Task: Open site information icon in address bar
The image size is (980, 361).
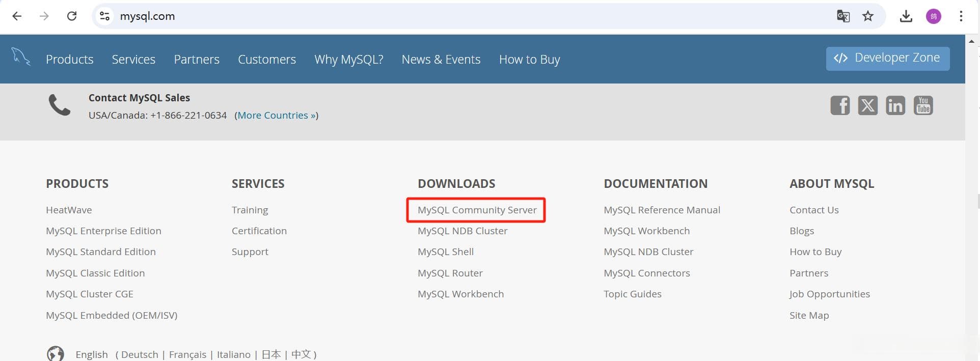Action: pos(105,16)
